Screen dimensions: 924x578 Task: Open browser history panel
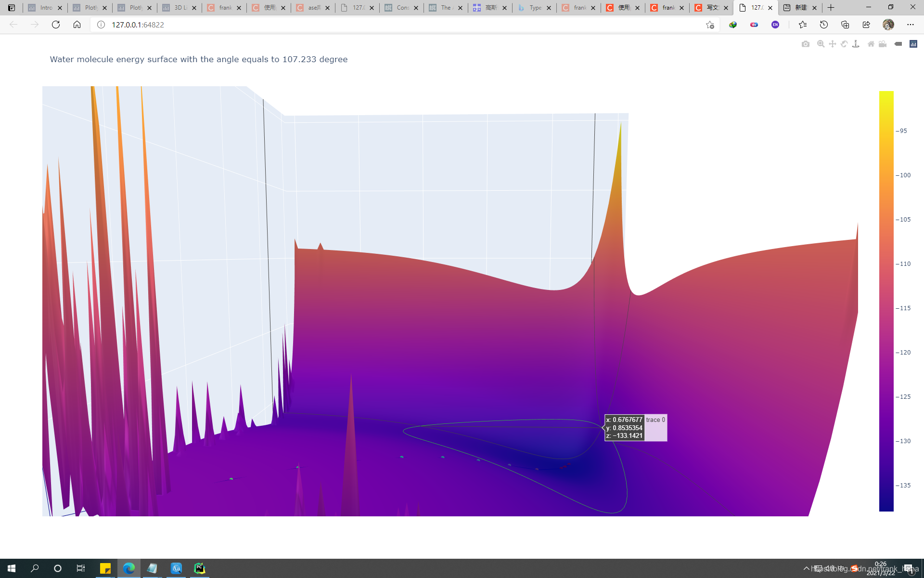(824, 25)
